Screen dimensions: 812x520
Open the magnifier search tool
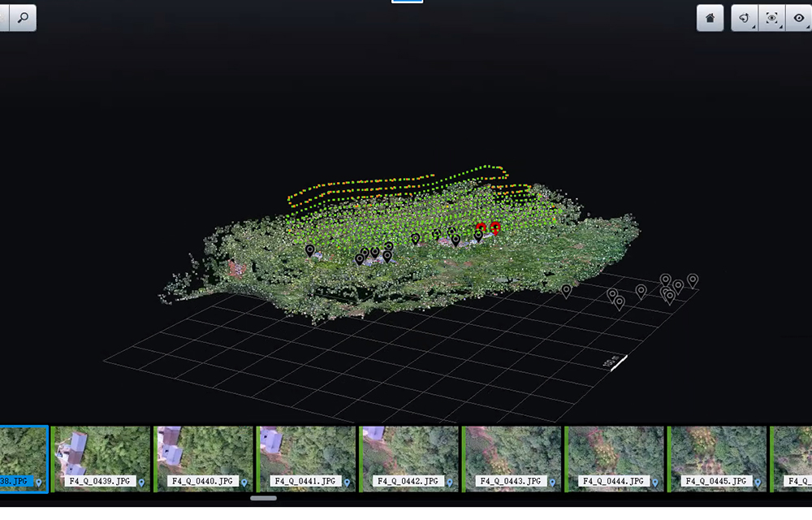(23, 17)
